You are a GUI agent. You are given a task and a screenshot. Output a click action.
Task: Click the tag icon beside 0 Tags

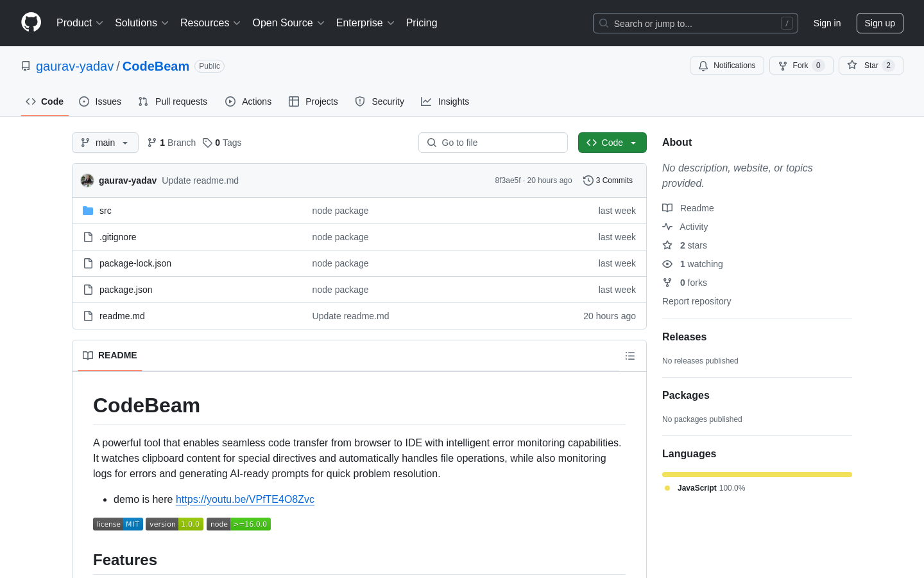coord(207,143)
